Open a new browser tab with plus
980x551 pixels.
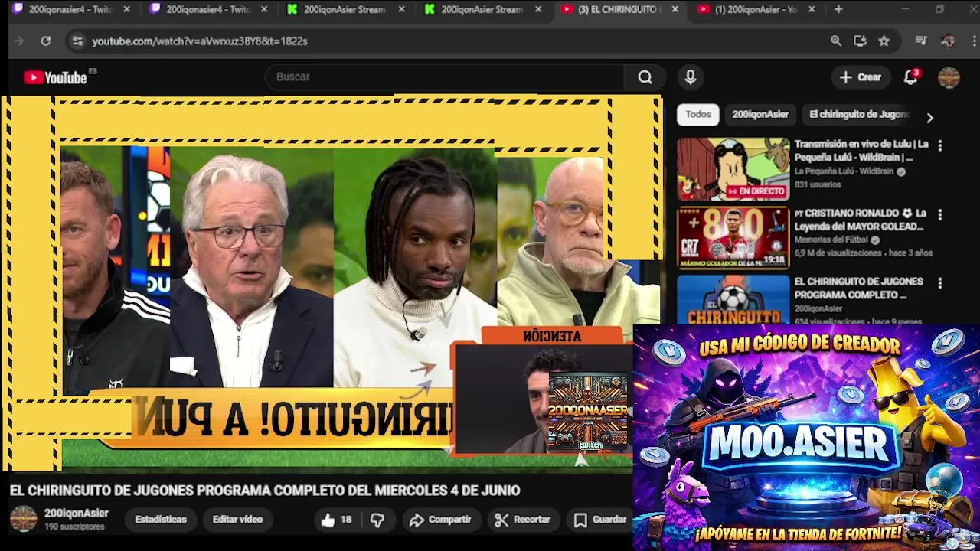click(838, 9)
